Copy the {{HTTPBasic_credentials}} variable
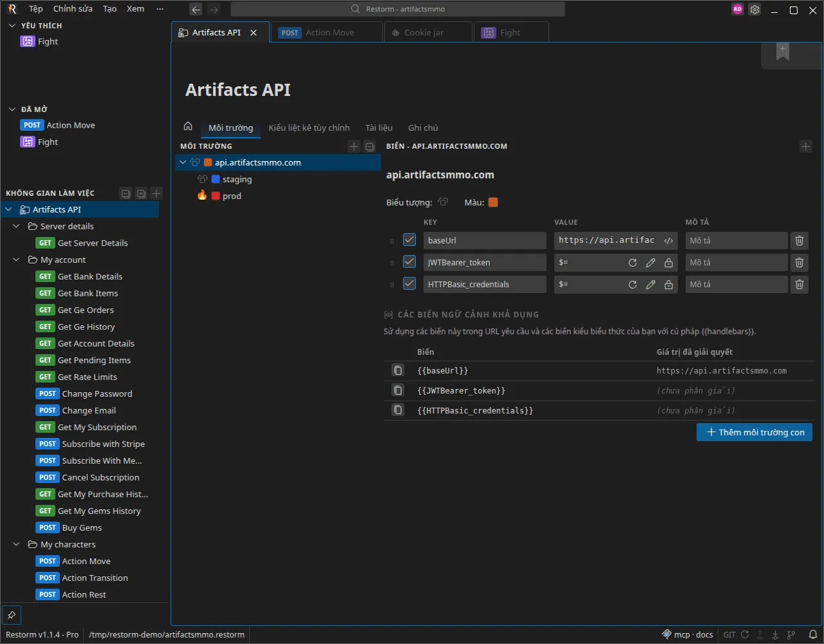This screenshot has height=644, width=824. point(398,410)
